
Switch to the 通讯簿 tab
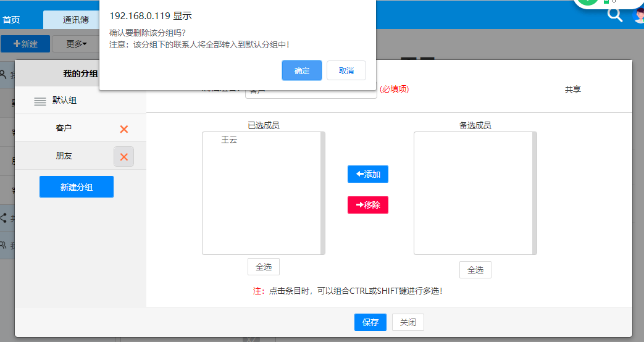pos(75,20)
